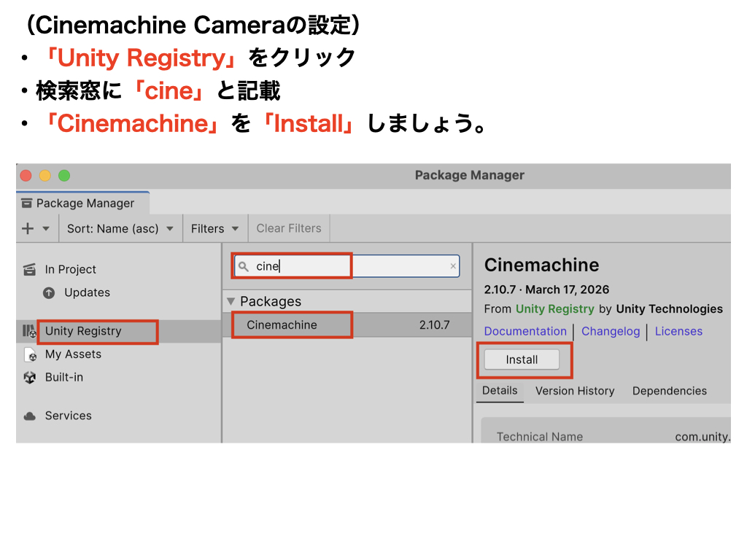Viewport: 747px width, 560px height.
Task: Click the Updates arrow icon
Action: click(x=49, y=293)
